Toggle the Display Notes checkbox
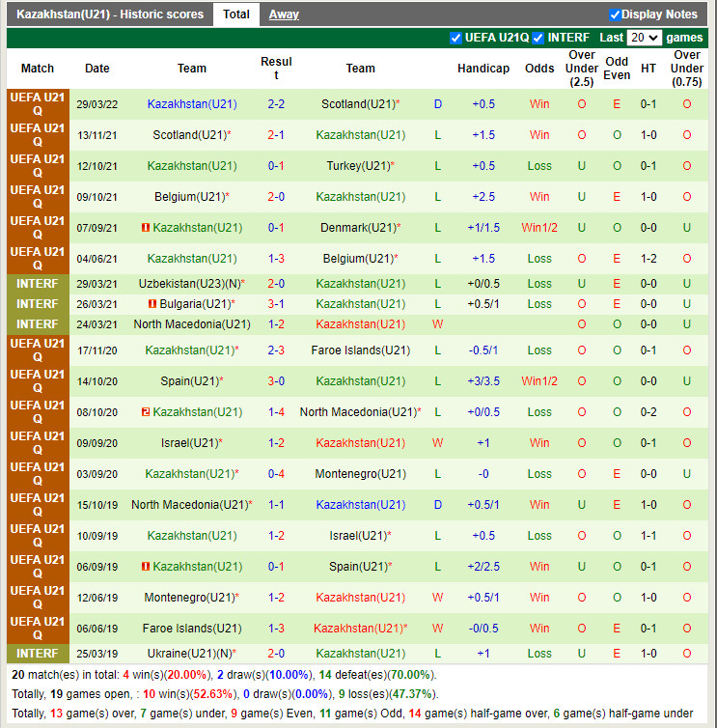 pyautogui.click(x=615, y=14)
